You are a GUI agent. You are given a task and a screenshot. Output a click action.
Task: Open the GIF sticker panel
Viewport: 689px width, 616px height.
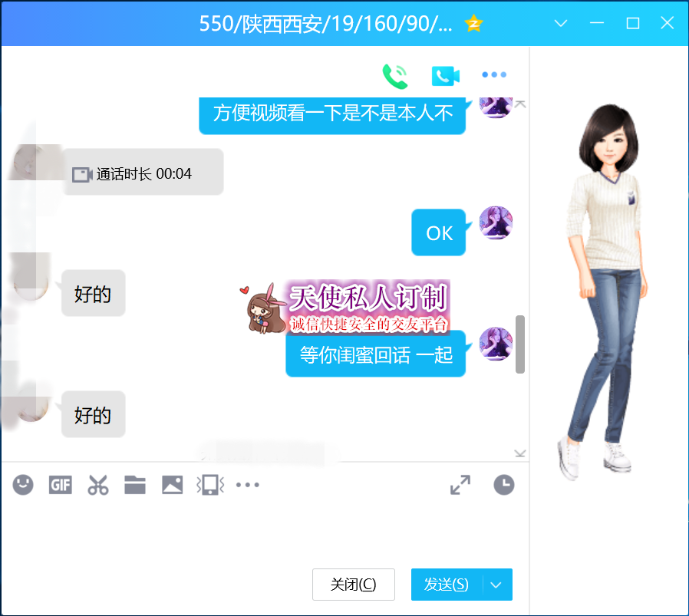point(61,485)
